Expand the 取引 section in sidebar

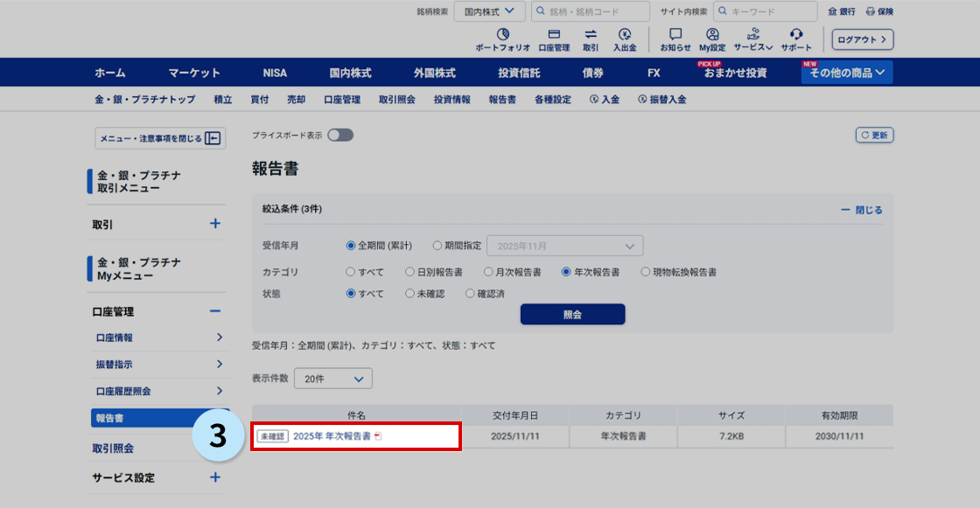(x=215, y=224)
